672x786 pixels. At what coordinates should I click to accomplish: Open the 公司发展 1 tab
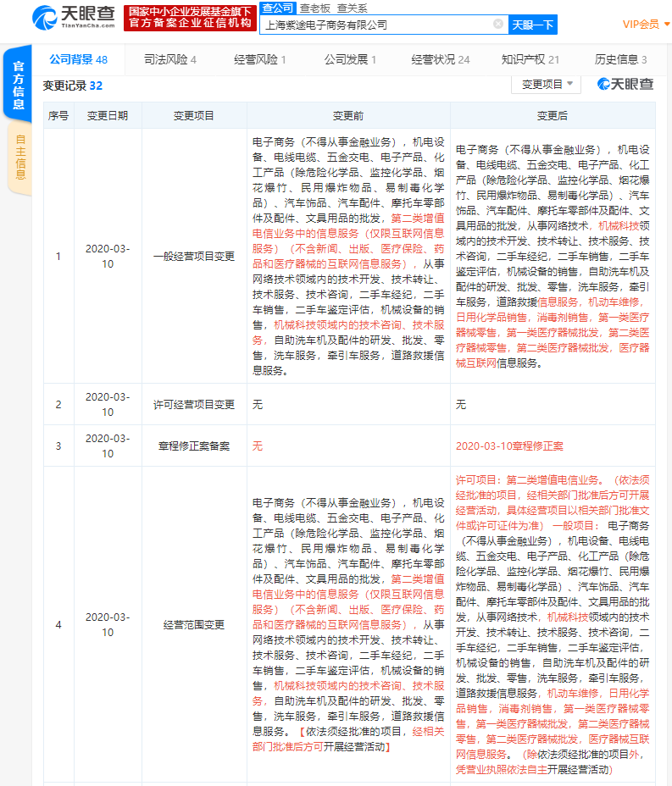coord(350,59)
